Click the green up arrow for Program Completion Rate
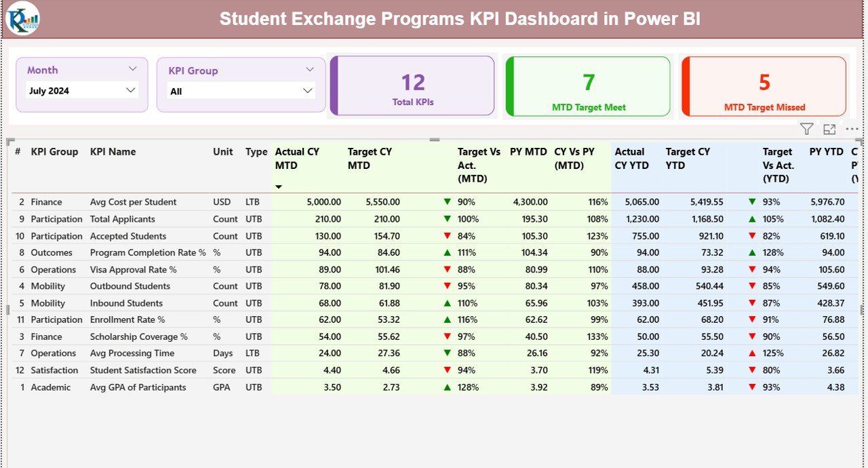 (447, 252)
